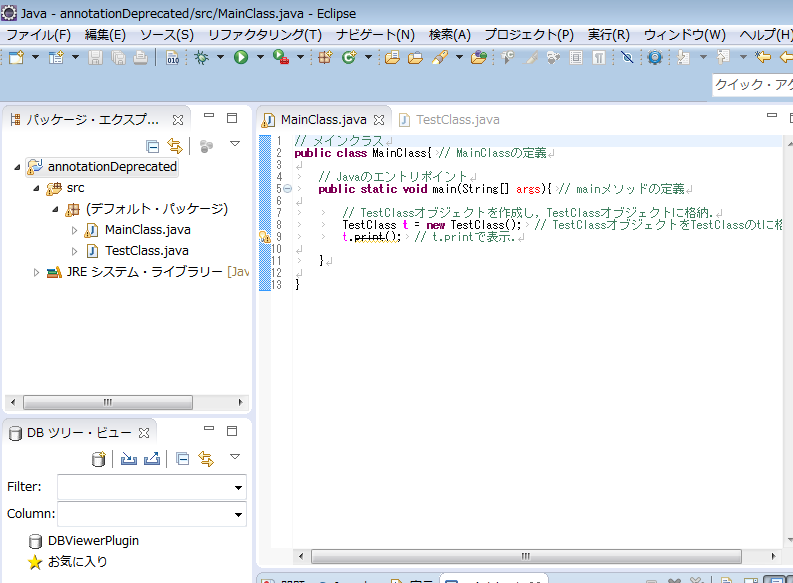Expand TestClass.java tree node
Viewport: 793px width, 583px height.
point(74,251)
